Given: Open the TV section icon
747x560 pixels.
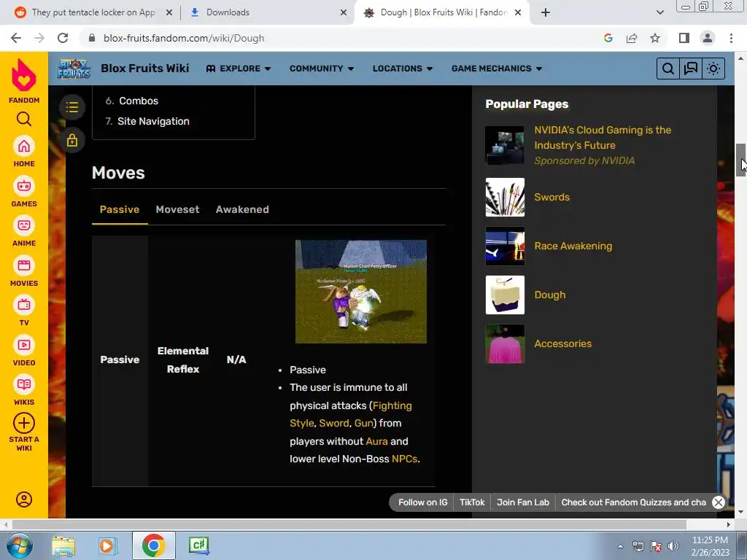Looking at the screenshot, I should (x=24, y=305).
